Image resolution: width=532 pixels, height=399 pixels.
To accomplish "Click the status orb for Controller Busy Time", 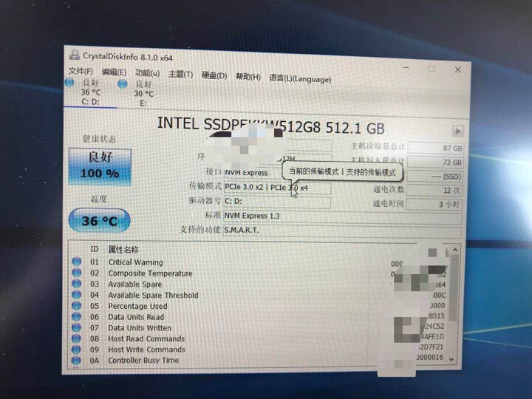I will 77,360.
